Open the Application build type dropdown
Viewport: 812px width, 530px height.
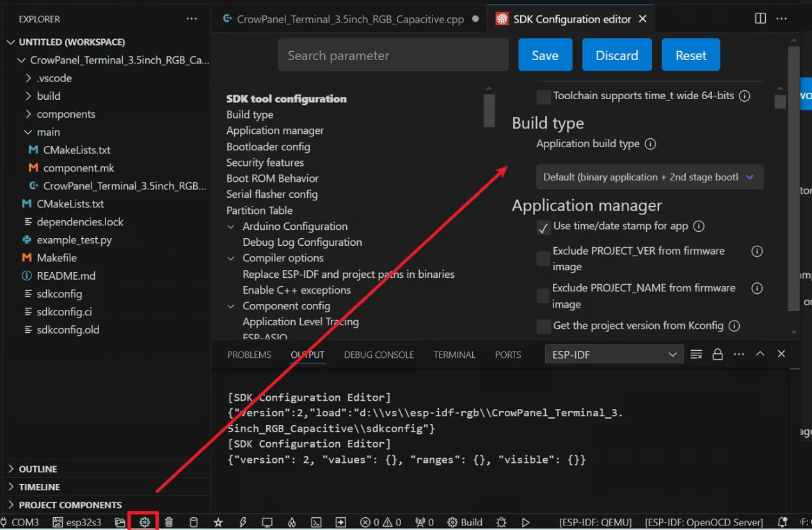(x=649, y=177)
